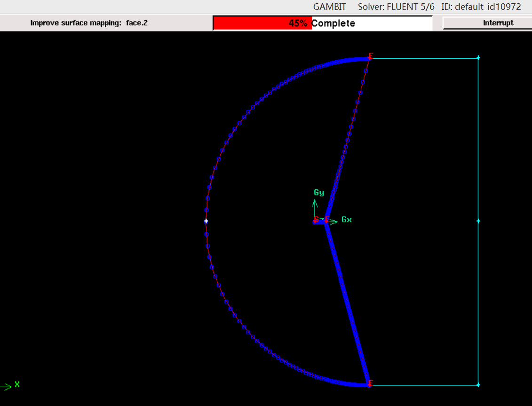Click the red F marker at arc top

[370, 56]
